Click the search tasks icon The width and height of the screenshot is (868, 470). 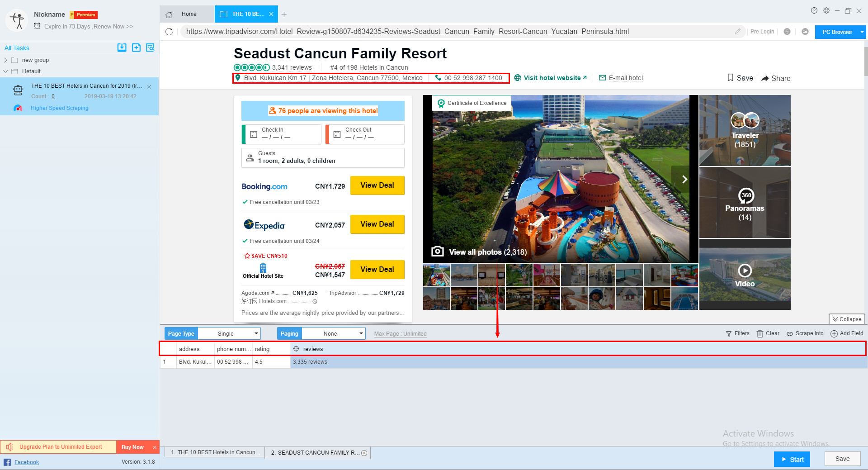point(151,47)
